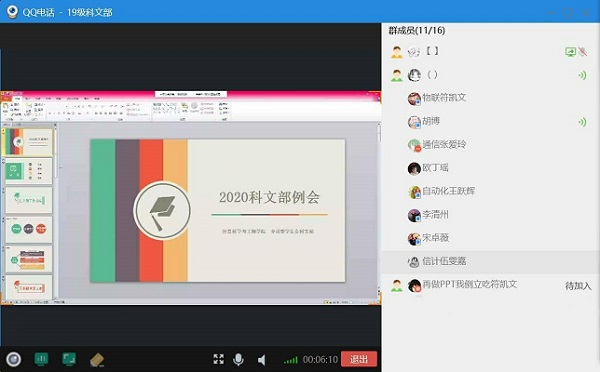Click the green bar-chart screen icon
This screenshot has height=372, width=600.
(x=41, y=359)
